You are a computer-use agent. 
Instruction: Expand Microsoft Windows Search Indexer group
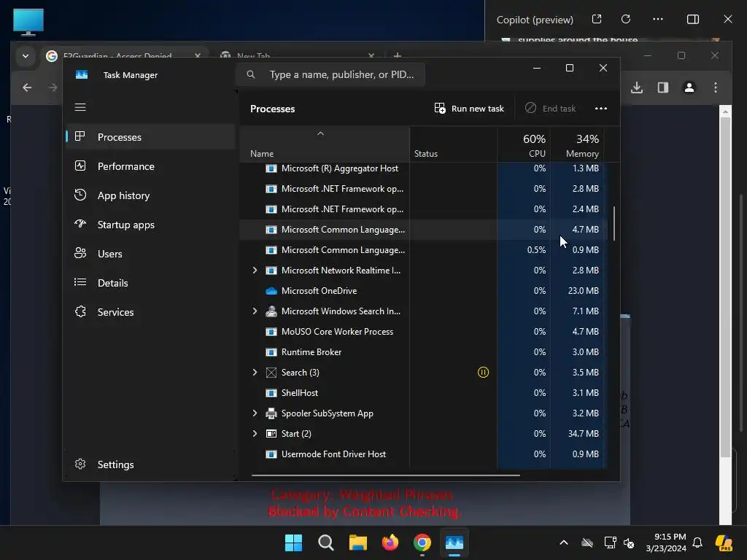point(255,311)
